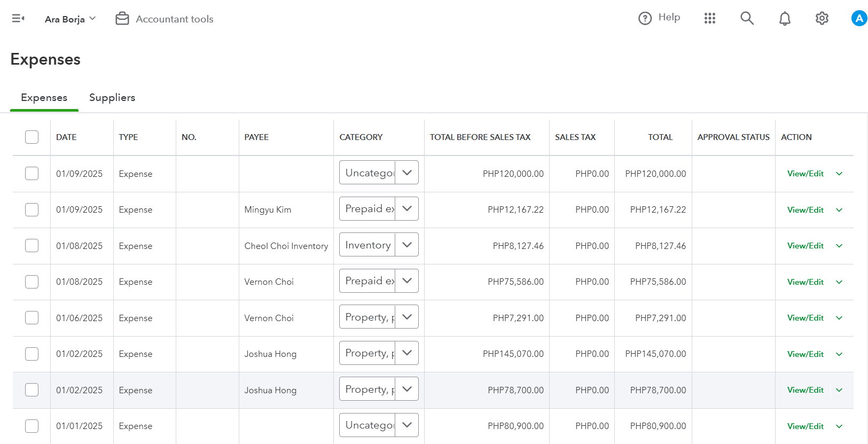Expand action arrow for PHP120,000.00 expense
Viewport: 868px width, 444px height.
[839, 174]
